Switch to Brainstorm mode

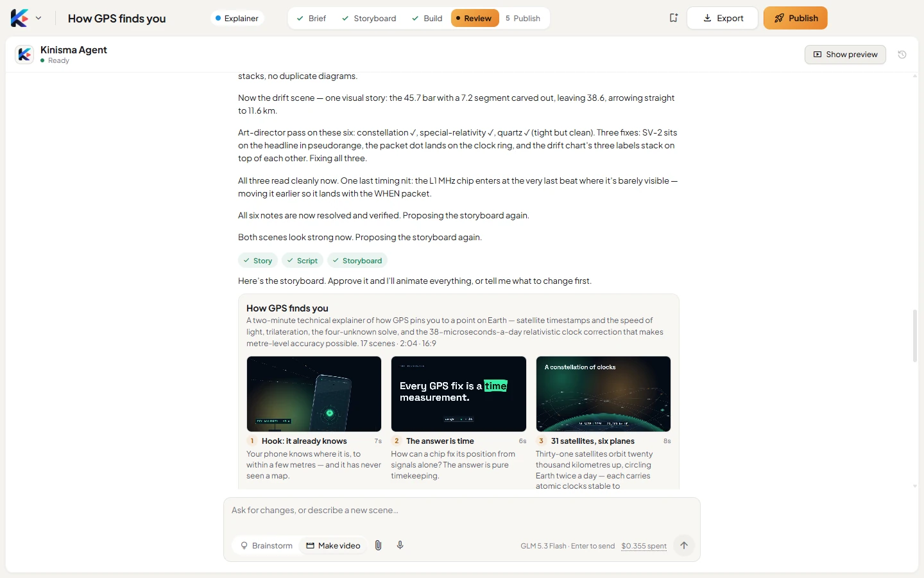tap(266, 545)
